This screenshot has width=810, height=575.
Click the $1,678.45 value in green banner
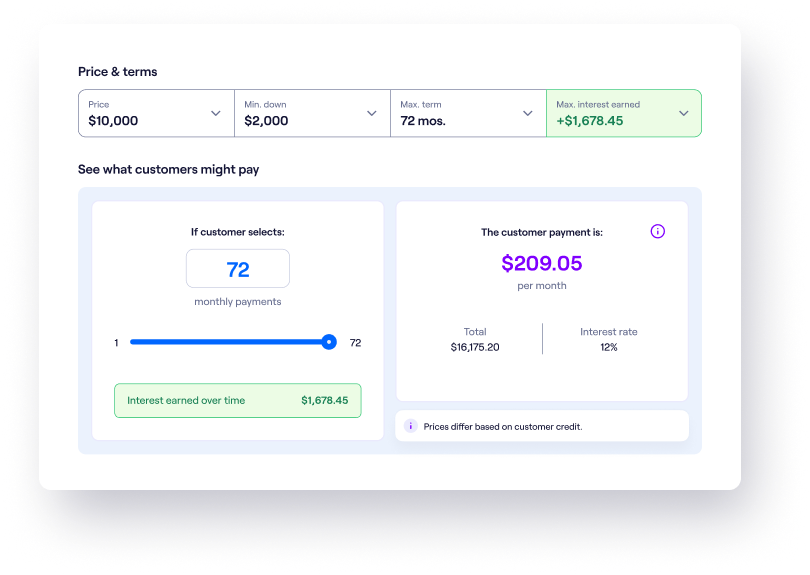point(324,400)
